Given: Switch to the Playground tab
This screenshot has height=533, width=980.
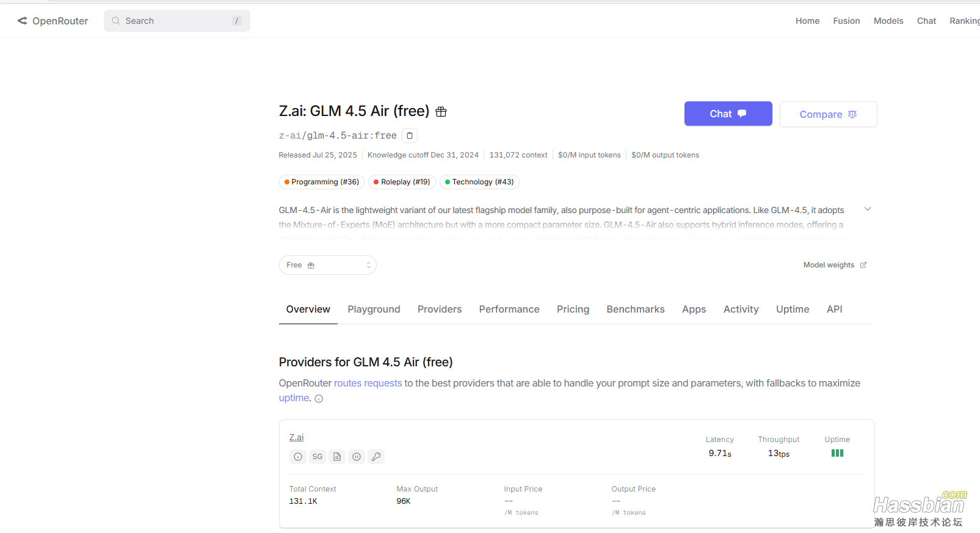Looking at the screenshot, I should click(x=374, y=310).
